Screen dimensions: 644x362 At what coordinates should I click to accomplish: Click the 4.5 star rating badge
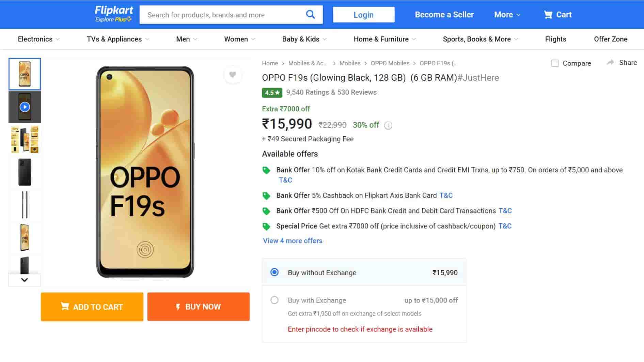(x=272, y=93)
